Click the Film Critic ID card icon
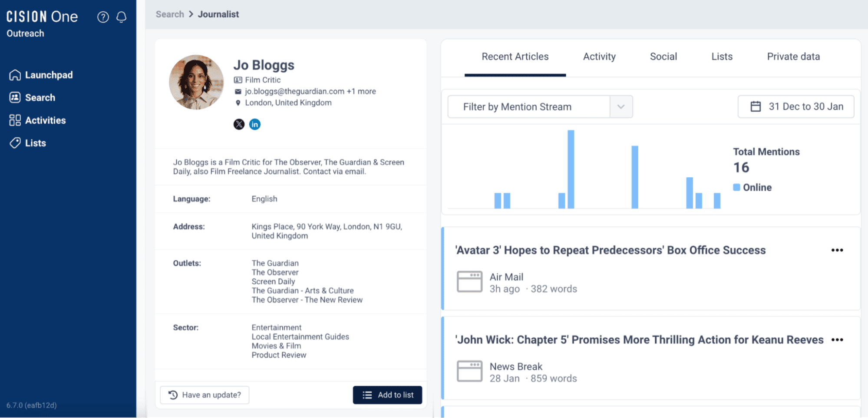 238,80
